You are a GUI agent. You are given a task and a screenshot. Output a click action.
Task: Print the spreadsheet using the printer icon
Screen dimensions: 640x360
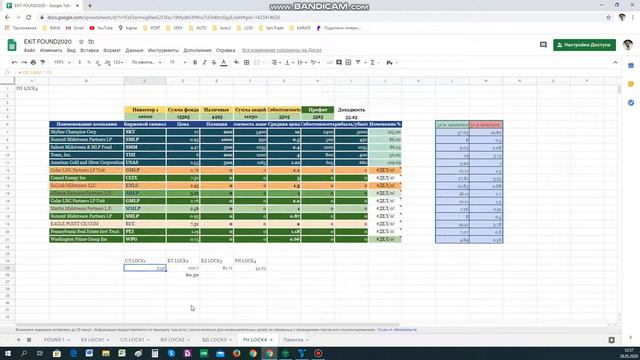33,62
